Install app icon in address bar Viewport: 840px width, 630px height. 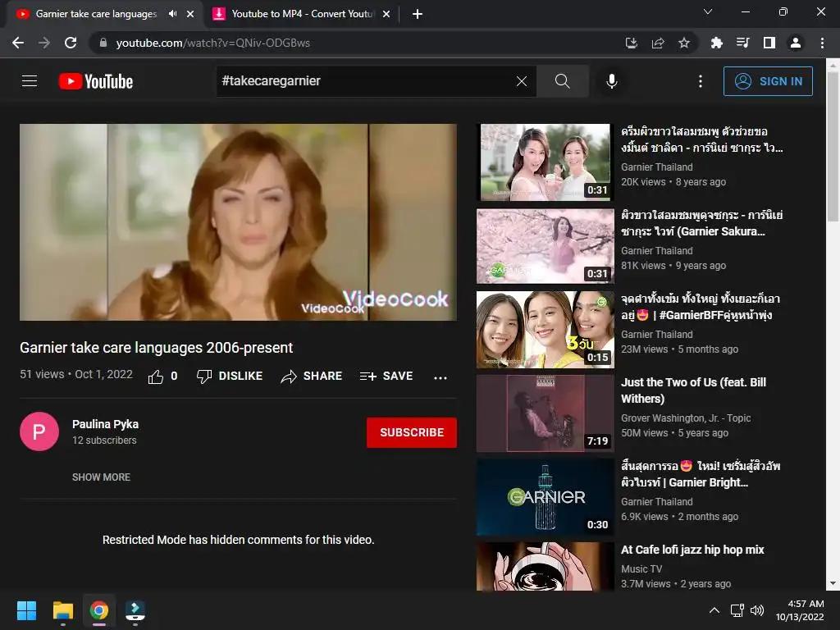[x=631, y=43]
